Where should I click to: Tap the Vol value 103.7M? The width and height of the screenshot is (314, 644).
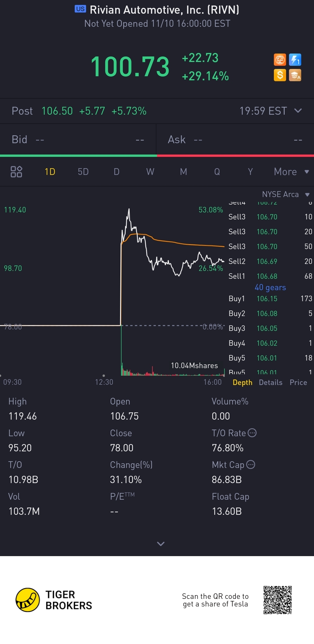pos(24,511)
